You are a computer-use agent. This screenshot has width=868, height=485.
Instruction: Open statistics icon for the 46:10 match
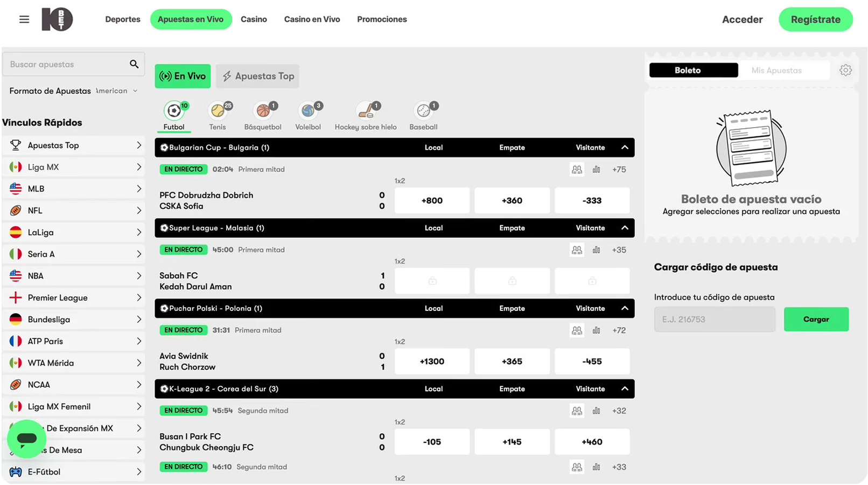coord(596,467)
